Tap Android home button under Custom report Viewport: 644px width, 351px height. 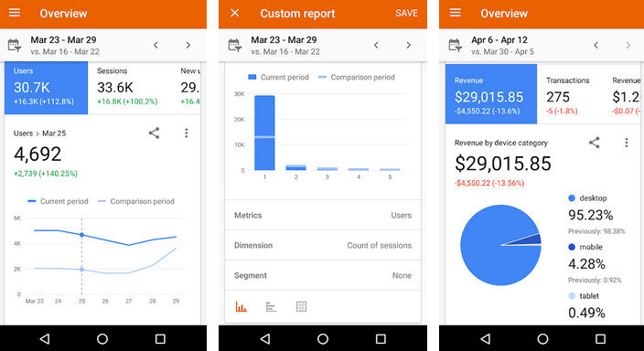(x=323, y=339)
